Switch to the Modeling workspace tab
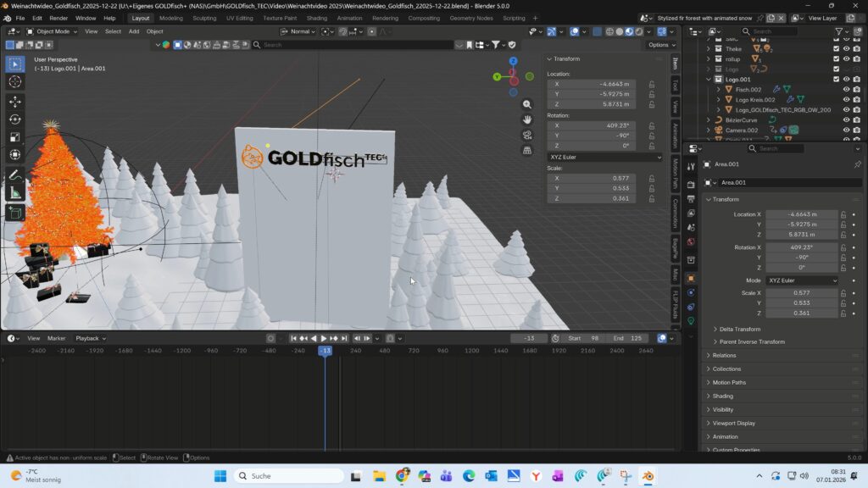This screenshot has width=868, height=488. pyautogui.click(x=171, y=18)
